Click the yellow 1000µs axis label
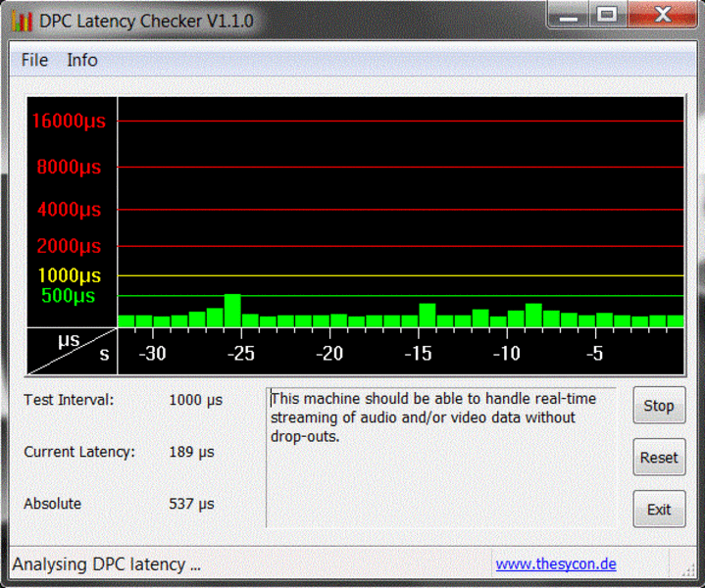Image resolution: width=705 pixels, height=588 pixels. 70,275
